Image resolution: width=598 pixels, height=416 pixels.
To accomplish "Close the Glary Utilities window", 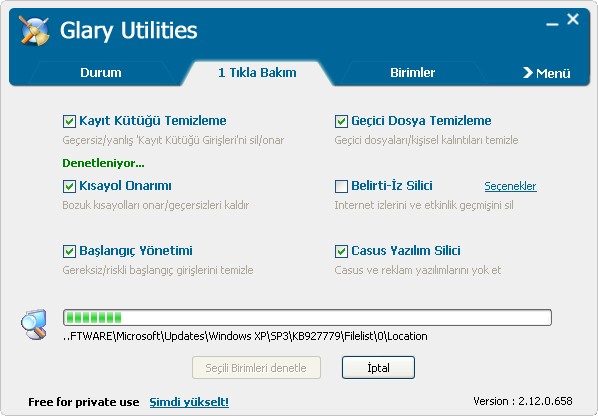I will tap(573, 19).
